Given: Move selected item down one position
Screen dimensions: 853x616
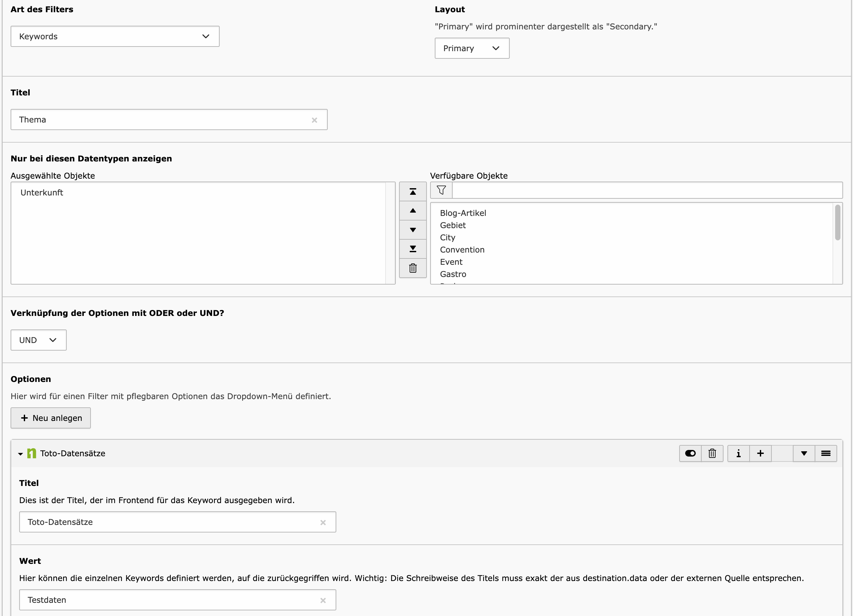Looking at the screenshot, I should [x=413, y=230].
